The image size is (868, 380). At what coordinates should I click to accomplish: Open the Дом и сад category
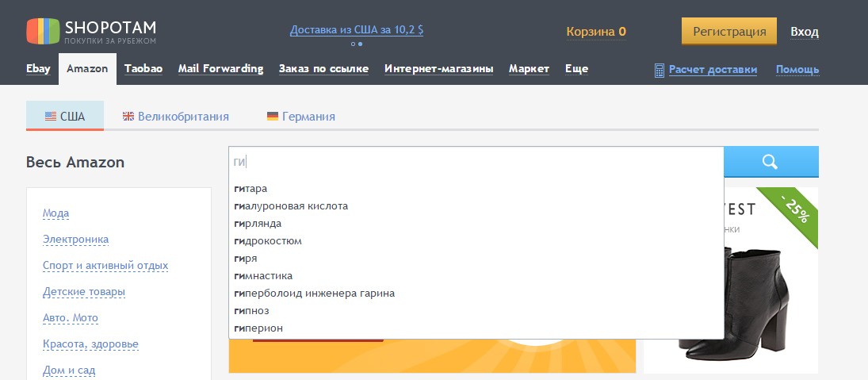[x=69, y=370]
